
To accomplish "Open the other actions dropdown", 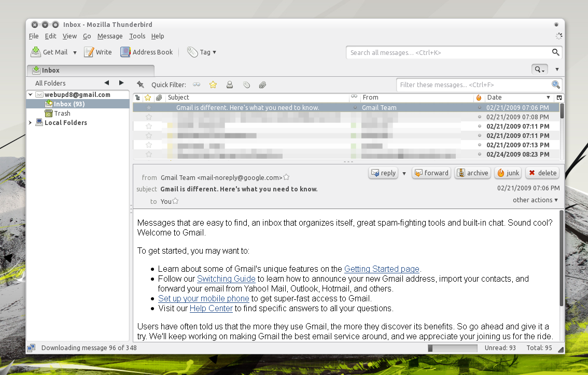I will pyautogui.click(x=535, y=200).
